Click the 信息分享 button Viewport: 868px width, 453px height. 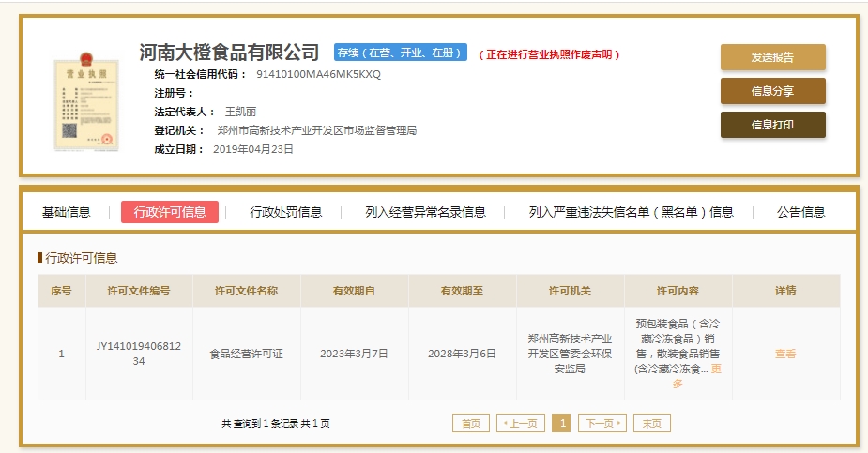773,91
